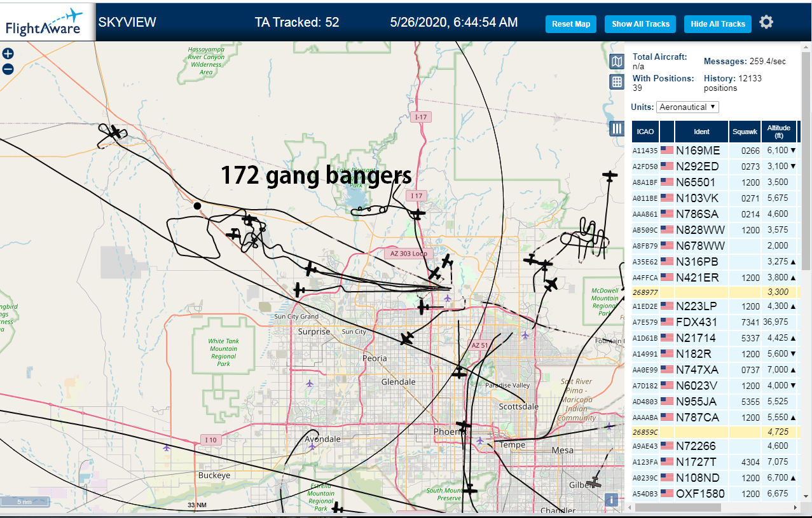Zoom out using the map minus button
The height and width of the screenshot is (518, 812).
tap(8, 69)
